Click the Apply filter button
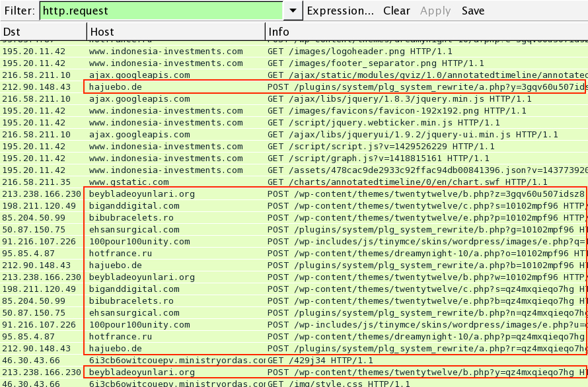Image resolution: width=588 pixels, height=387 pixels. [x=435, y=11]
